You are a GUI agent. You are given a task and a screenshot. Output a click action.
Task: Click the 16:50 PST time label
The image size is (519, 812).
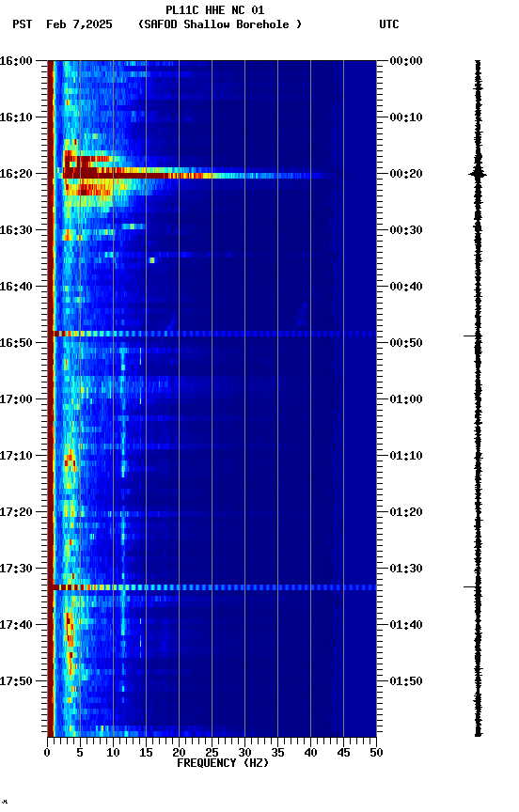[16, 343]
